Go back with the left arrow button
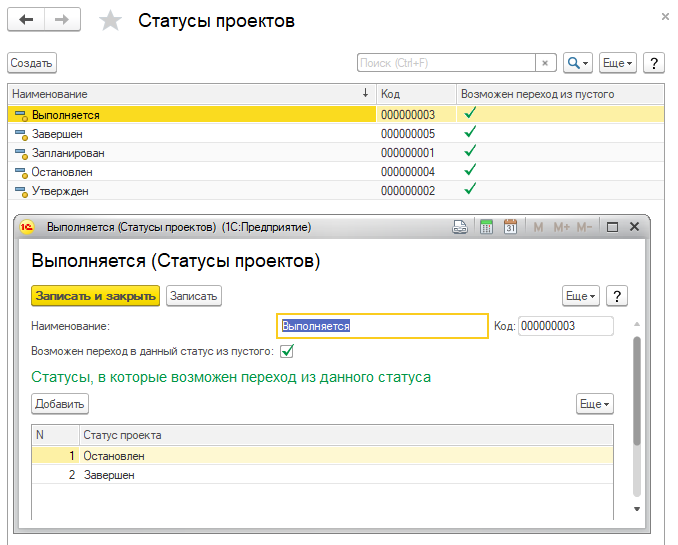 26,19
